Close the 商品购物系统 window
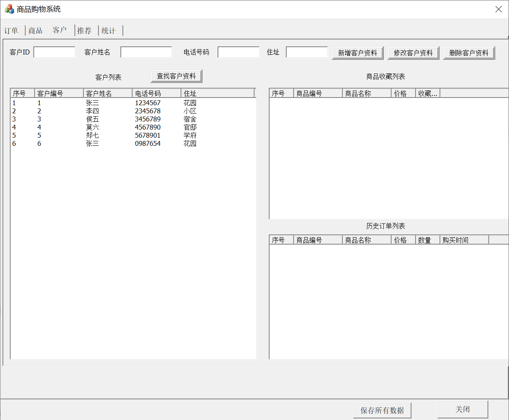The image size is (509, 420). (x=498, y=9)
